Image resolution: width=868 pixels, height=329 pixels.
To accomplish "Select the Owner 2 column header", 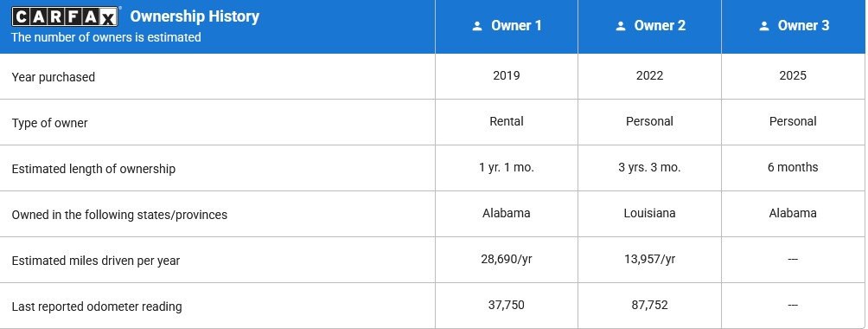I will [650, 26].
